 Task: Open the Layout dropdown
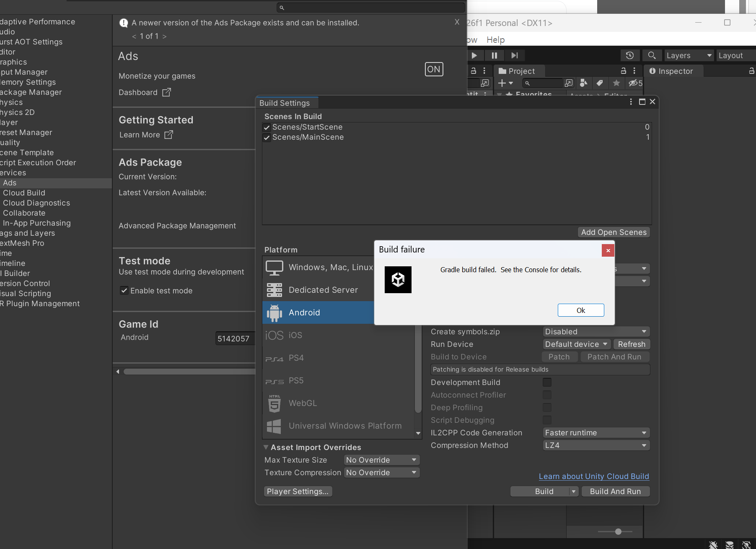coord(735,55)
